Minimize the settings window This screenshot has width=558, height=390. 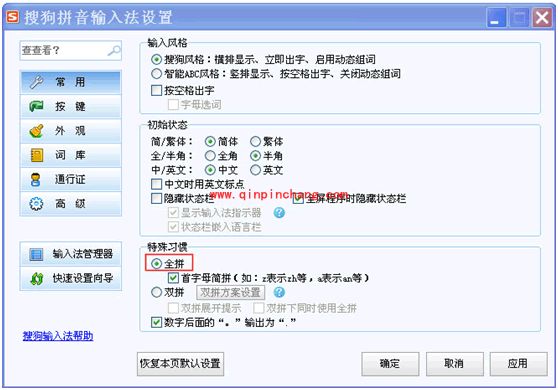click(x=496, y=17)
